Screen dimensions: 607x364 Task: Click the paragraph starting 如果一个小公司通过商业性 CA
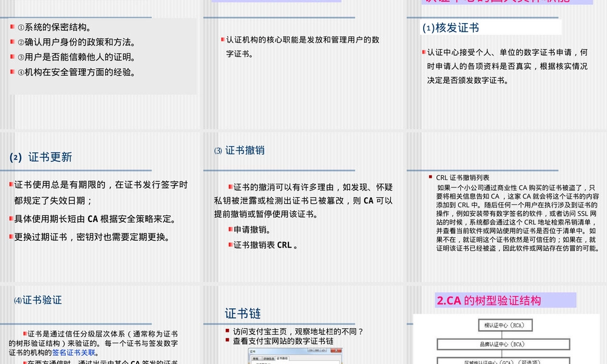coord(517,218)
